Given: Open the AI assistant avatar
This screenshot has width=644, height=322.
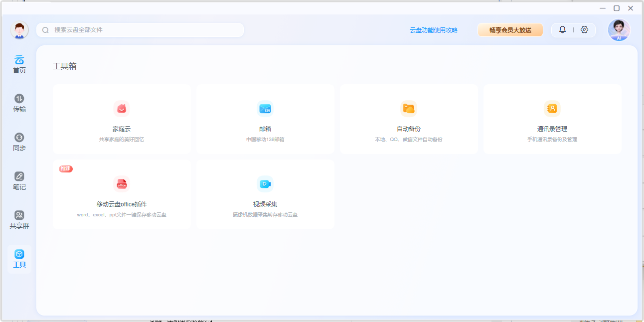Looking at the screenshot, I should tap(619, 30).
